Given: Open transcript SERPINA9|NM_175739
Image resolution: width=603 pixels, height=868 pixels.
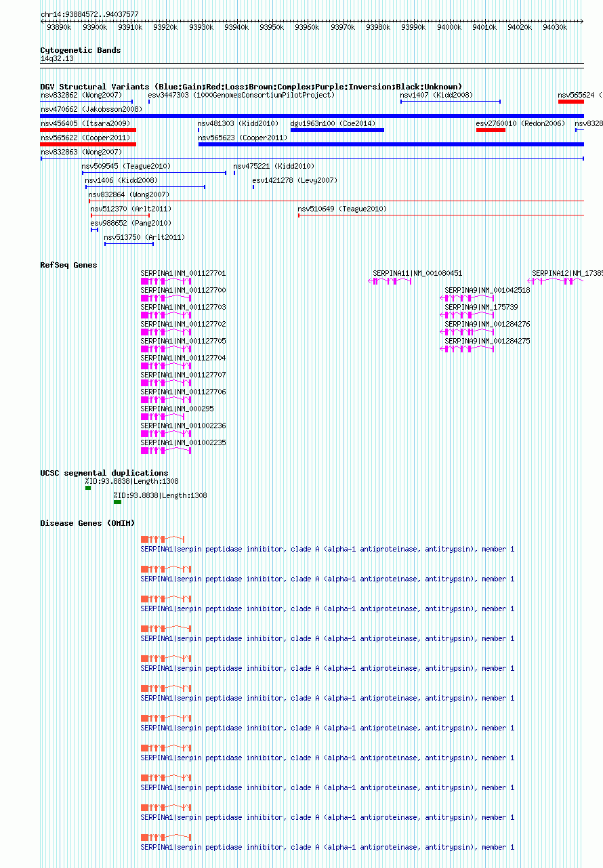Looking at the screenshot, I should [481, 308].
